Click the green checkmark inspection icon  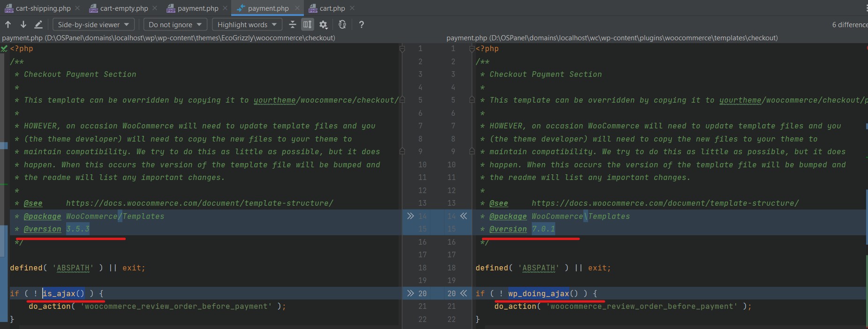coord(4,48)
